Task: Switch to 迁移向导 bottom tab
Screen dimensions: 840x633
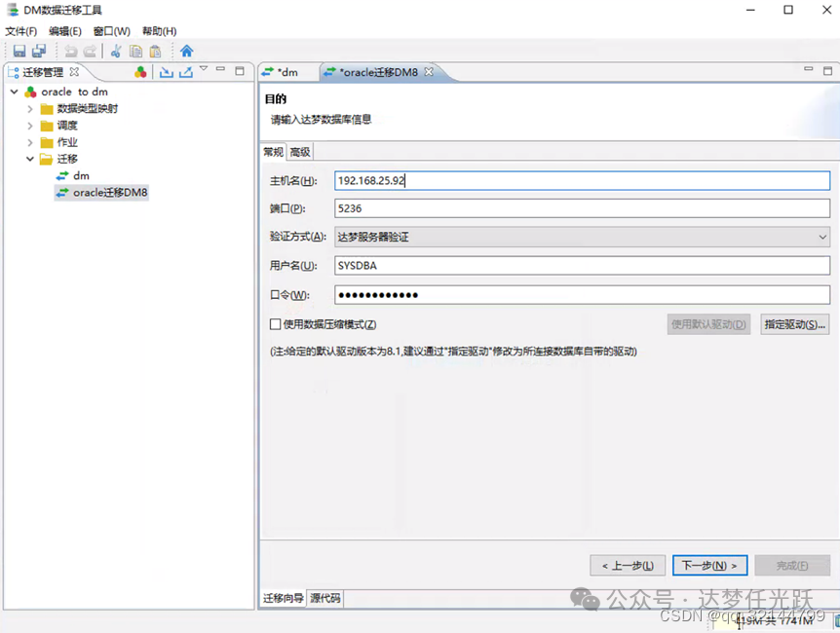Action: 283,598
